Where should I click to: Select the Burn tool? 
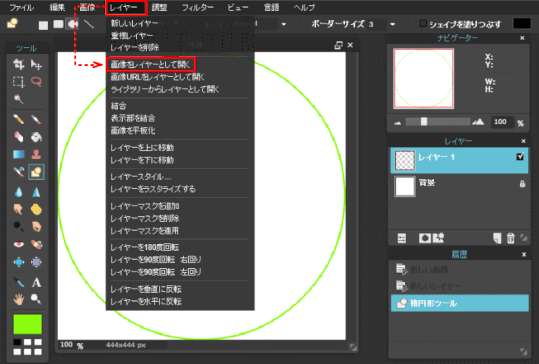pos(36,227)
